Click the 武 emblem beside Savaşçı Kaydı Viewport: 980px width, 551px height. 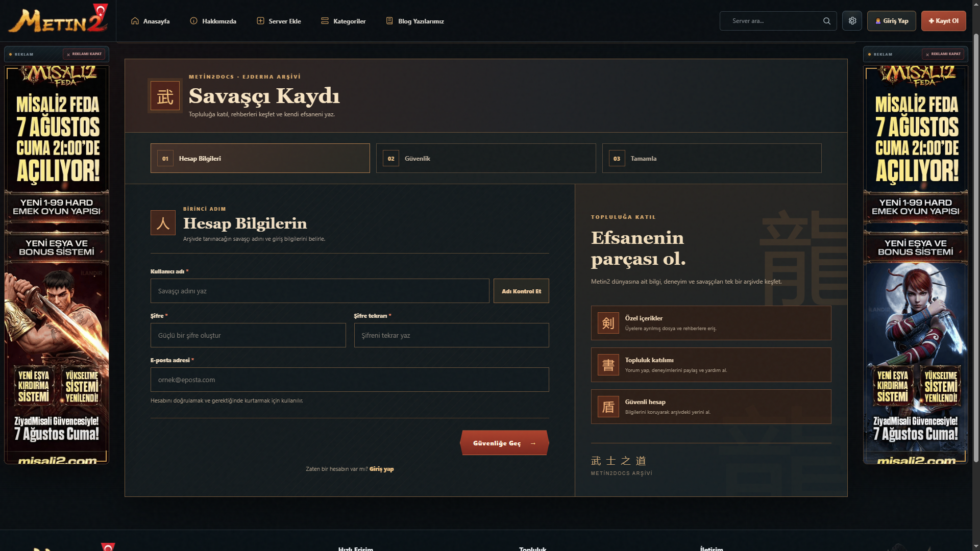[x=165, y=96]
